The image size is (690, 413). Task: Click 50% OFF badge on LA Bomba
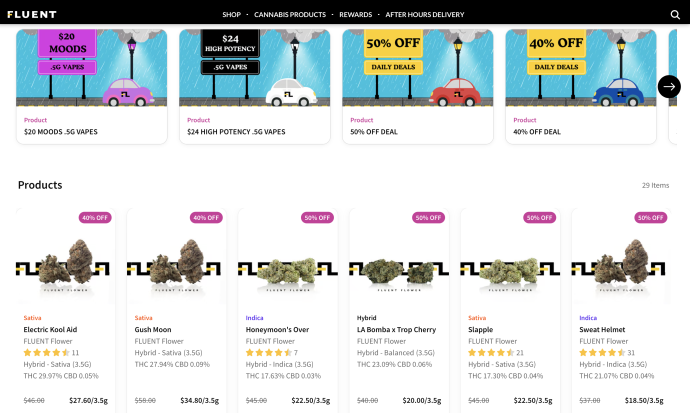pos(429,218)
